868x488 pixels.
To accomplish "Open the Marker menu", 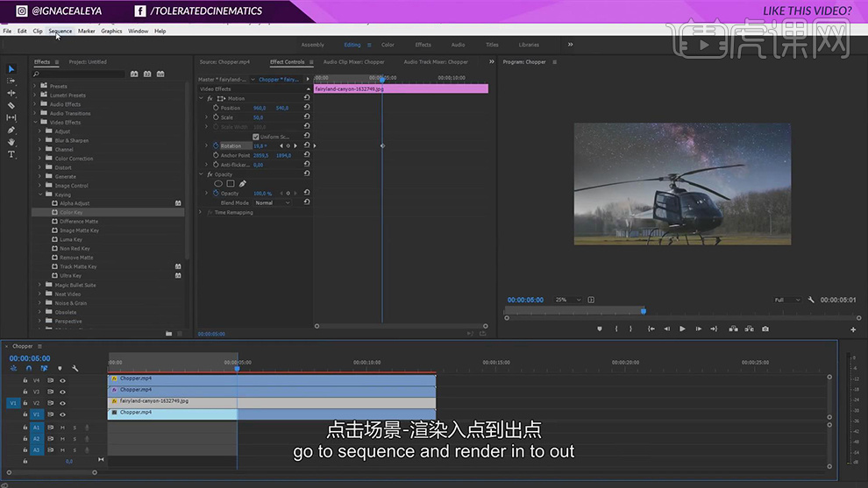I will [x=86, y=31].
